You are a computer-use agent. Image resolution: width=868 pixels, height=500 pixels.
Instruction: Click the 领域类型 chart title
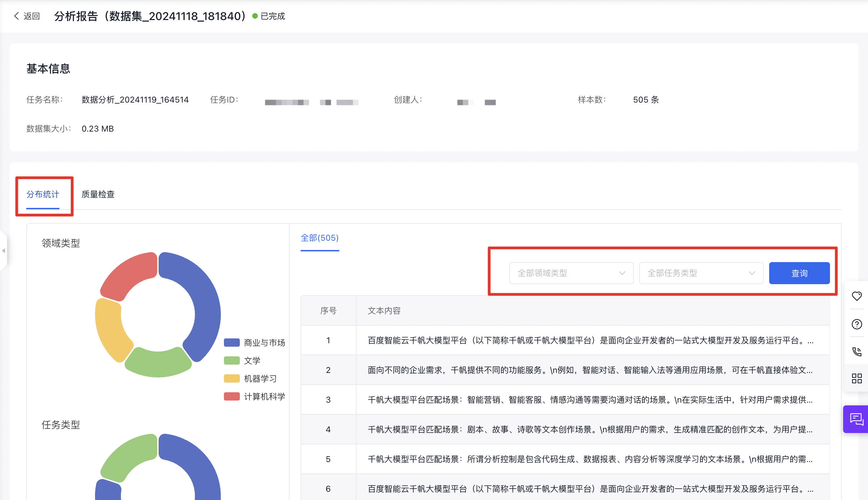61,243
